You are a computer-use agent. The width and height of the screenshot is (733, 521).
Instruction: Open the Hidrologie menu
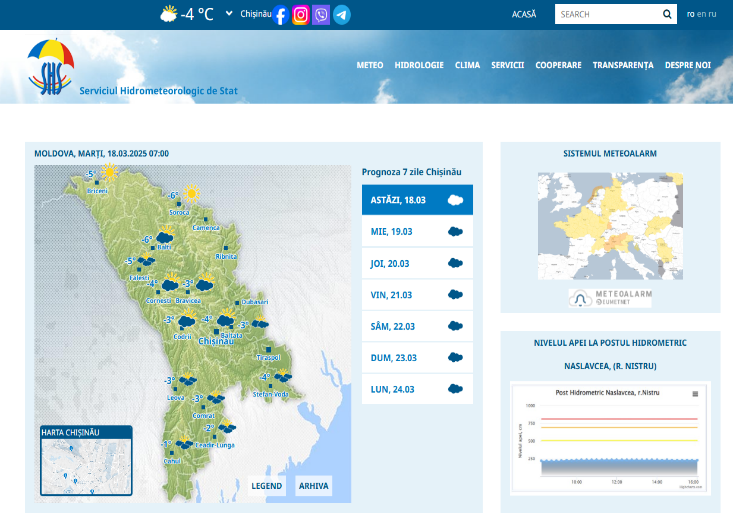click(x=419, y=65)
